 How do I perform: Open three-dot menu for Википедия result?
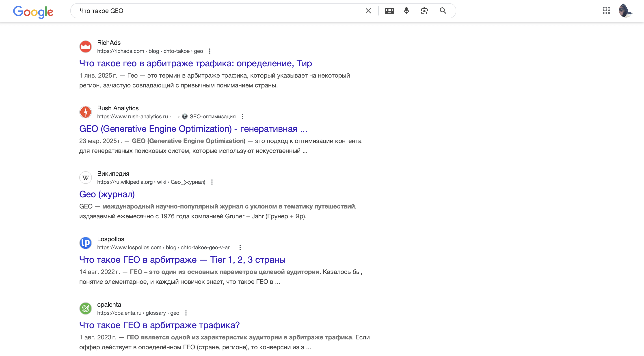coord(212,182)
